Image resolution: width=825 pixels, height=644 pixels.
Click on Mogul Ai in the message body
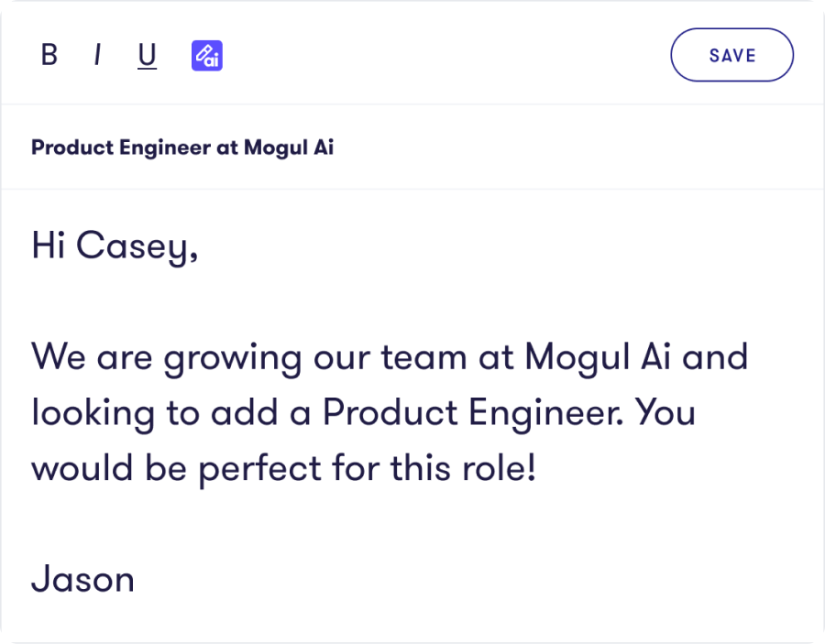(x=598, y=356)
